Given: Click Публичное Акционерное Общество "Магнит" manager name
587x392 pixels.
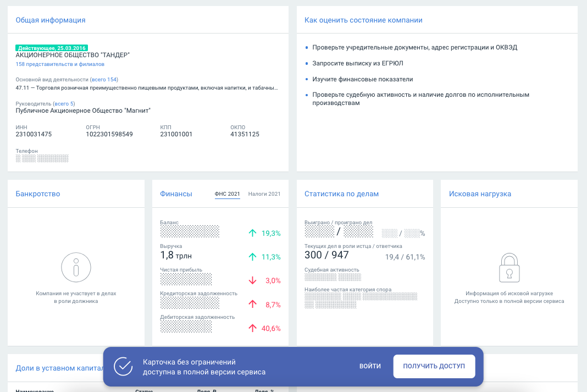Looking at the screenshot, I should tap(83, 111).
